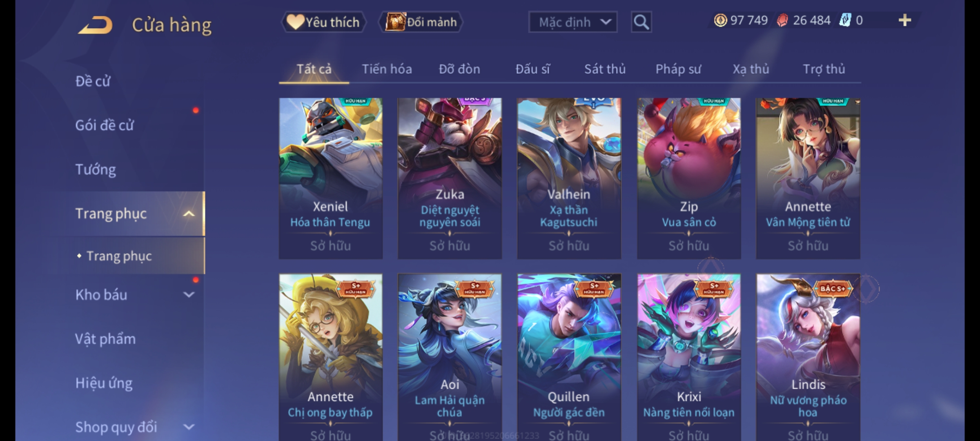This screenshot has height=441, width=980.
Task: Open Tướng in the sidebar
Action: click(x=96, y=169)
